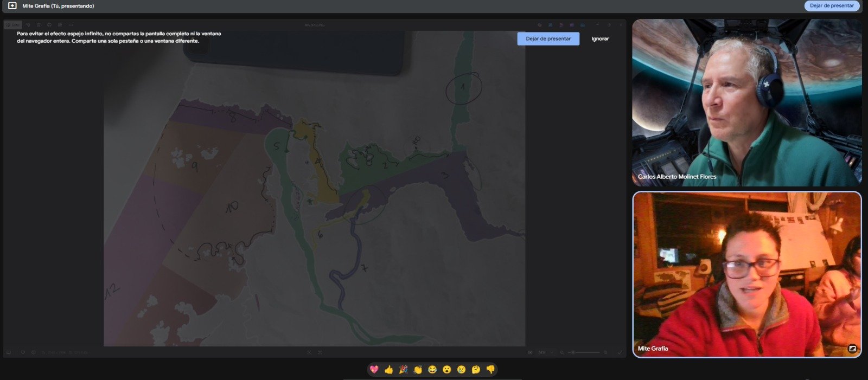Click Dejar de presentar in the top bar

coord(832,6)
